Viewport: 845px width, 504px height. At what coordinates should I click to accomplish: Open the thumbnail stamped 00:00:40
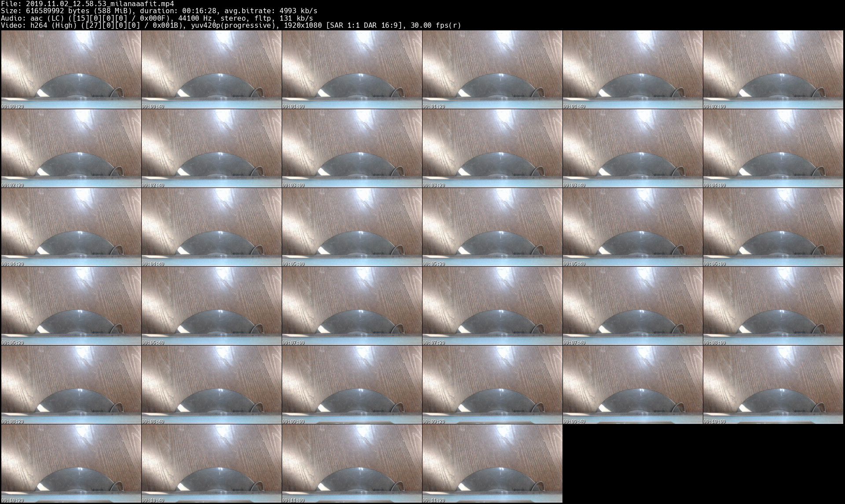(211, 70)
